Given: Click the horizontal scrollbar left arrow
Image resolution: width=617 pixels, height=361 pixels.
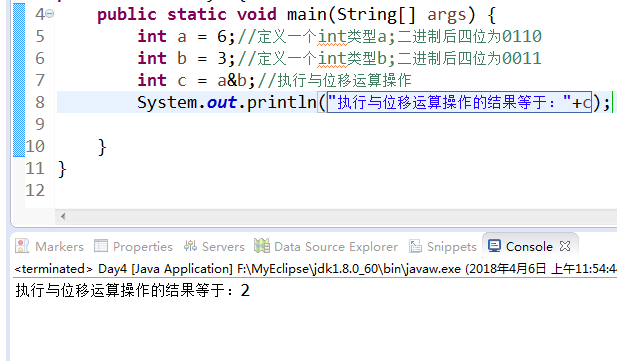Looking at the screenshot, I should tap(63, 216).
